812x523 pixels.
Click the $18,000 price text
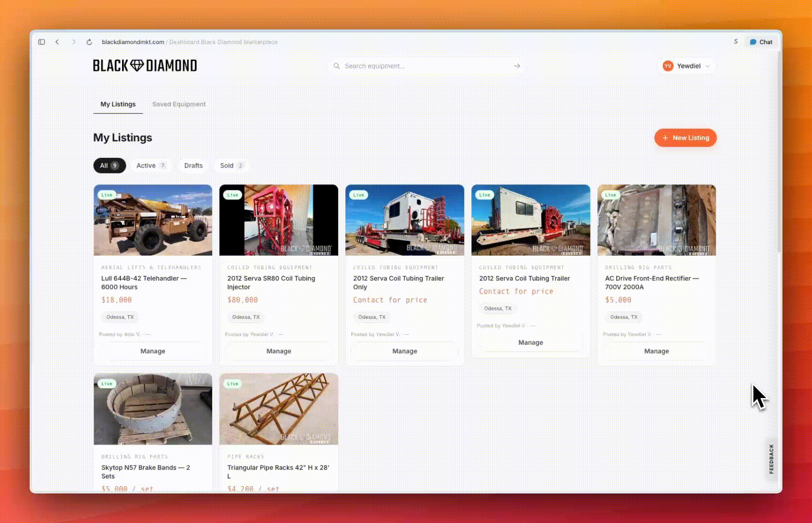click(116, 300)
